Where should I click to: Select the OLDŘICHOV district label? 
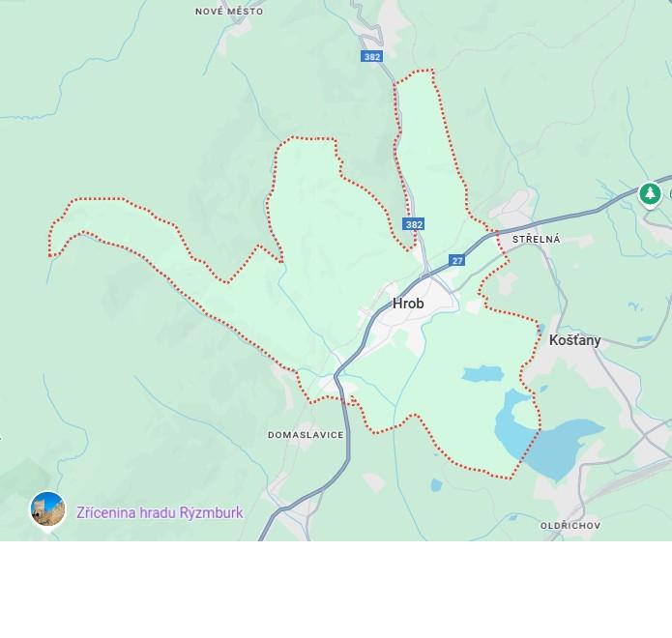click(570, 525)
